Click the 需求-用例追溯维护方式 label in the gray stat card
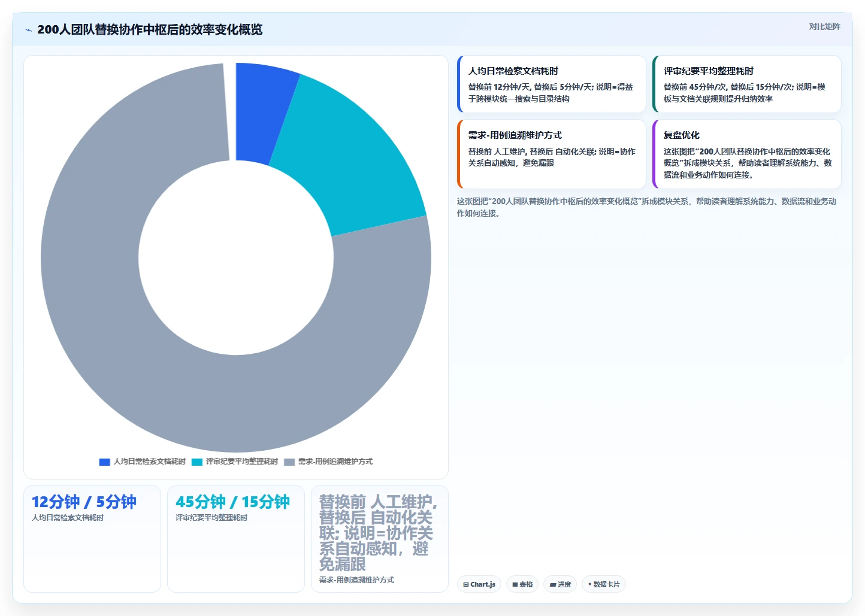 click(x=356, y=580)
